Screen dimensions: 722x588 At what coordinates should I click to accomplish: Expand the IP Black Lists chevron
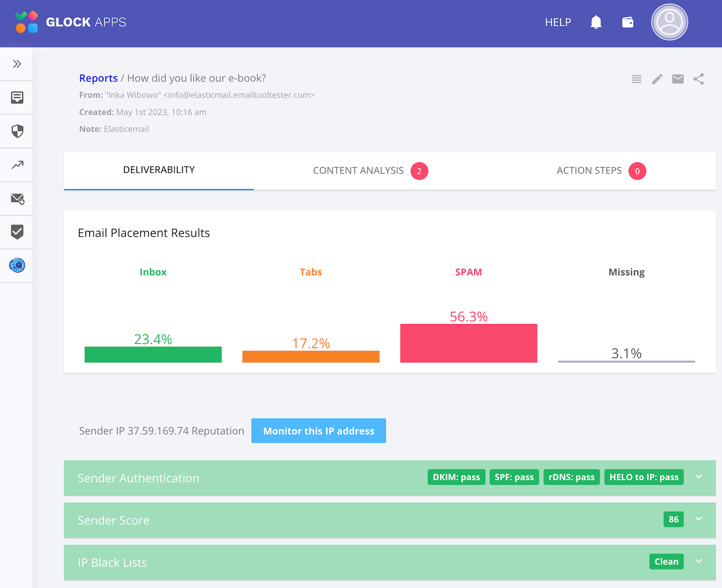click(x=698, y=561)
